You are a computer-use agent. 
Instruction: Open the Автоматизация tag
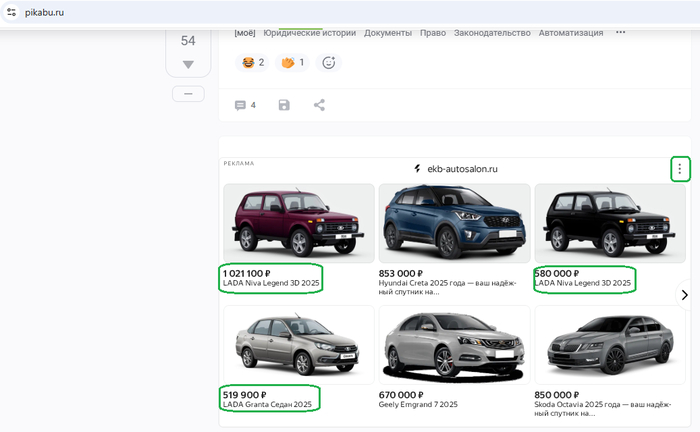point(571,33)
